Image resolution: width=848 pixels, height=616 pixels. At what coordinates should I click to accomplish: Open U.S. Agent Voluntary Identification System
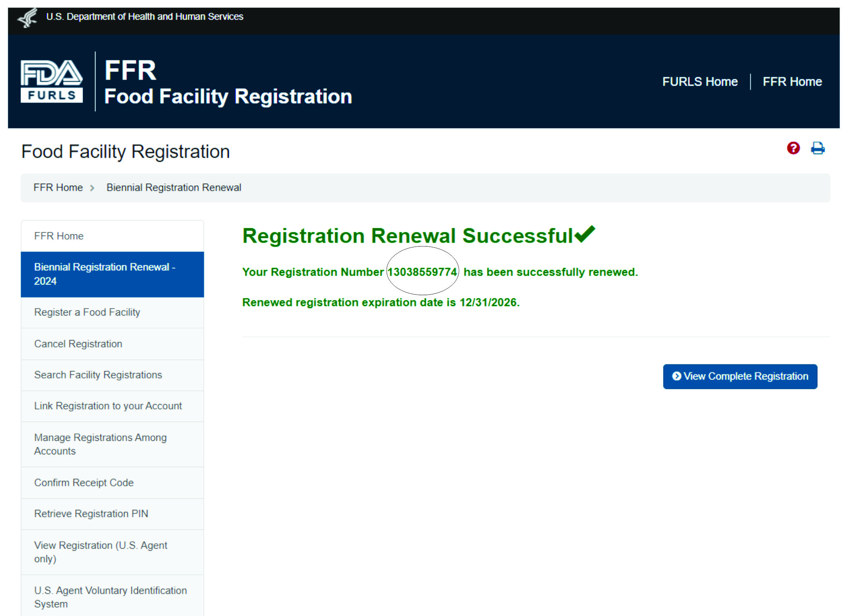tap(112, 596)
